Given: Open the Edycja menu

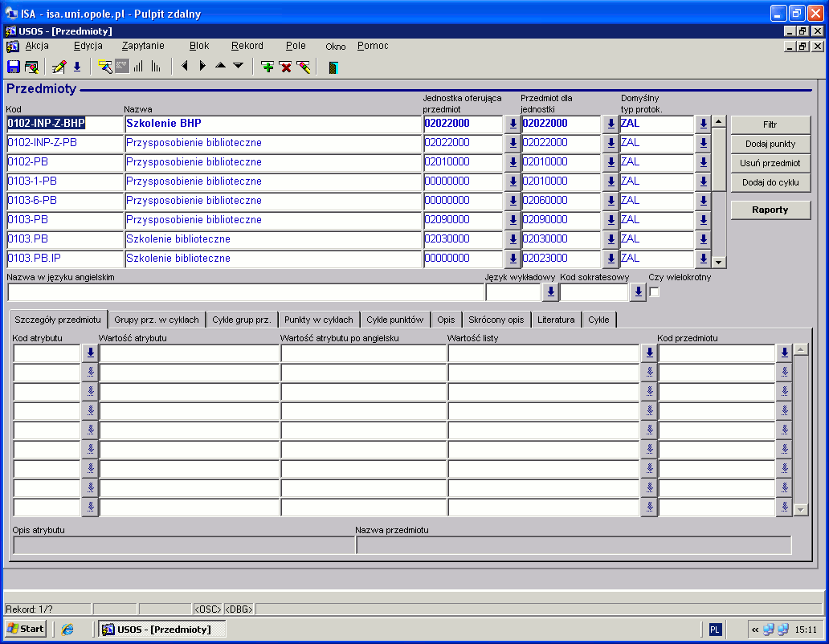Looking at the screenshot, I should (x=88, y=46).
